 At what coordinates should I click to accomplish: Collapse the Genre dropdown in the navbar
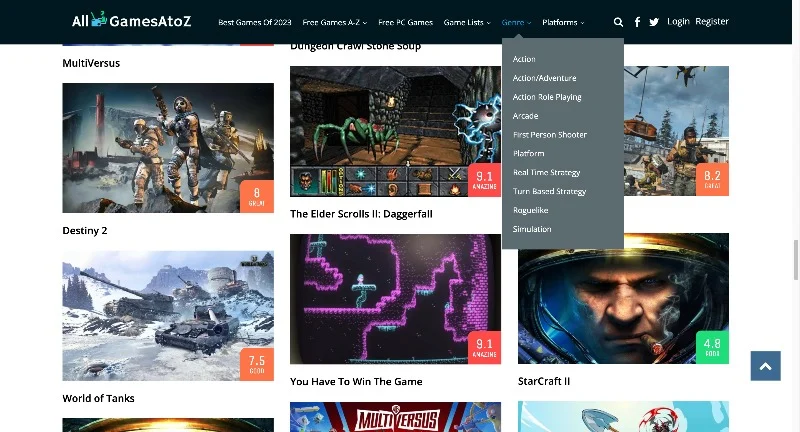pos(516,22)
